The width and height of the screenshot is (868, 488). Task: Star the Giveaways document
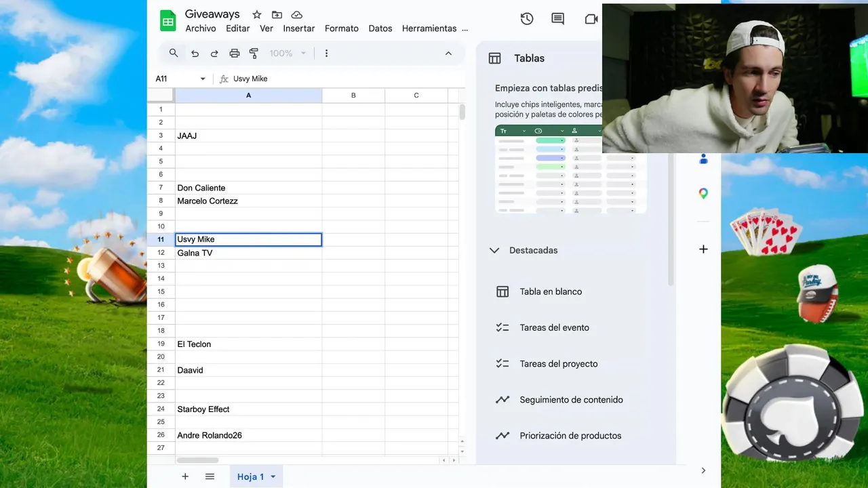[256, 15]
